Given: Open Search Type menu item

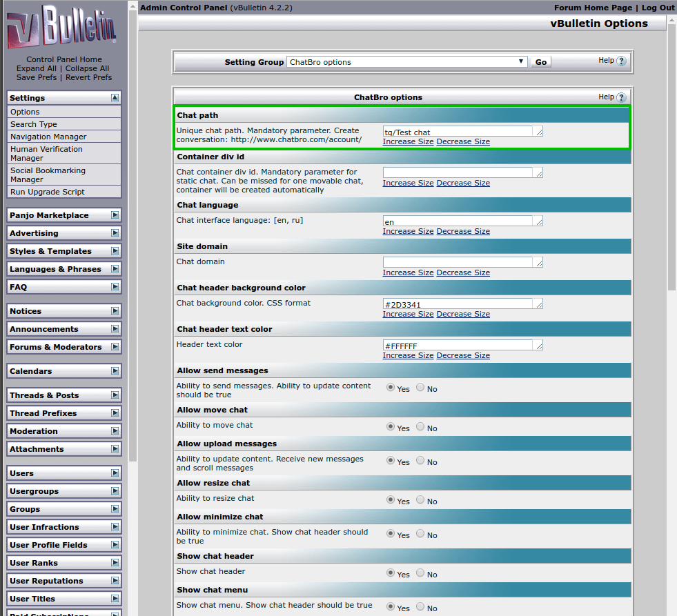Looking at the screenshot, I should [64, 124].
